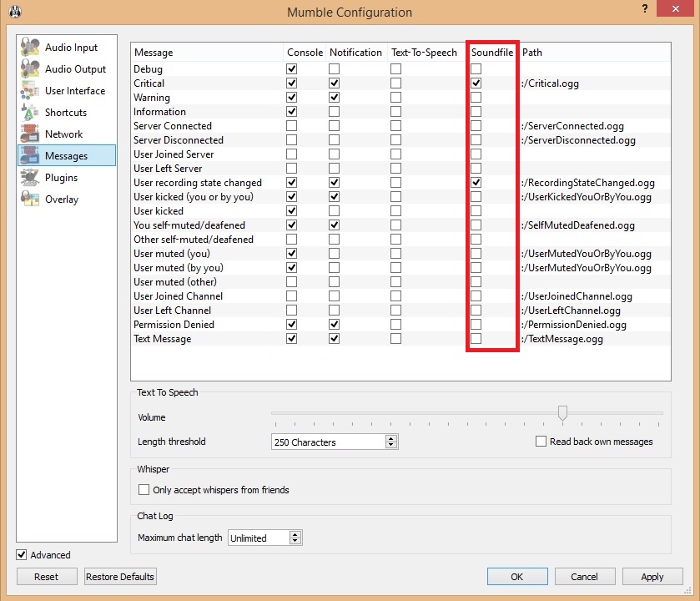The width and height of the screenshot is (700, 601).
Task: Click the Text To Speech Volume slider handle
Action: coord(562,413)
